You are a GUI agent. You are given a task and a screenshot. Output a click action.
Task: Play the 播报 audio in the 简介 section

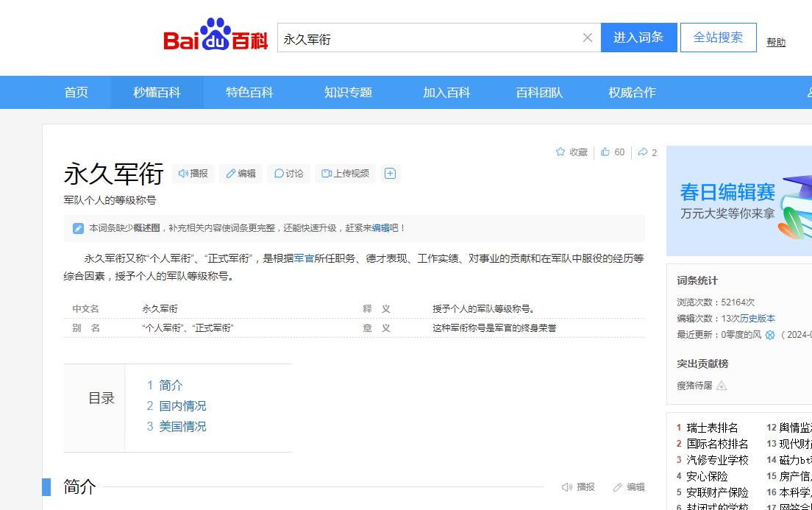(x=567, y=486)
